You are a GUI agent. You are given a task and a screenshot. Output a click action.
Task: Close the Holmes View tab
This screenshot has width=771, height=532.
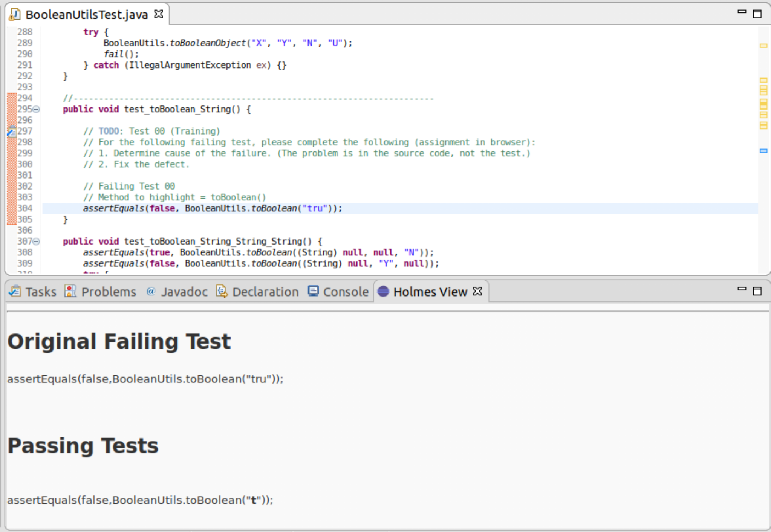tap(477, 291)
